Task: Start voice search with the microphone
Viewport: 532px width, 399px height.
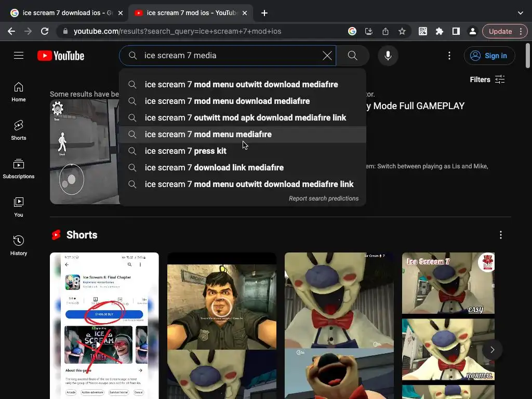Action: click(x=388, y=56)
